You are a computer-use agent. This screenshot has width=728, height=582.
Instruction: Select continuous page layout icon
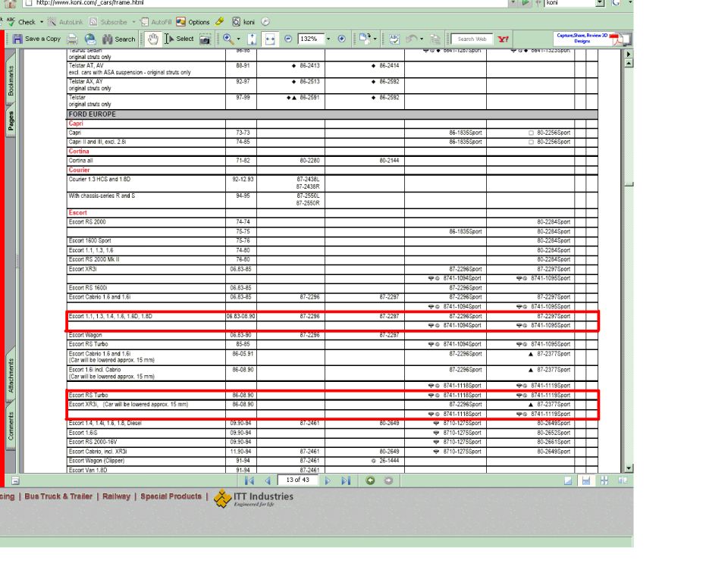(x=586, y=480)
